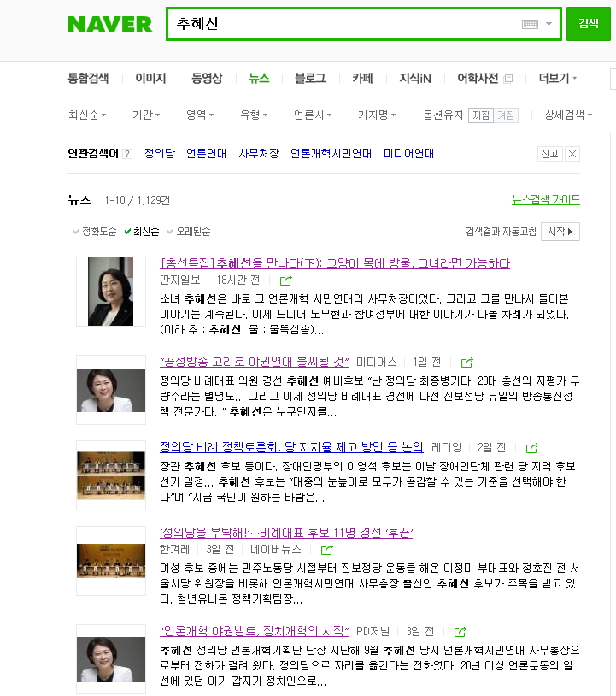Start auto-refresh with the 시작 button
This screenshot has height=696, width=616.
560,232
